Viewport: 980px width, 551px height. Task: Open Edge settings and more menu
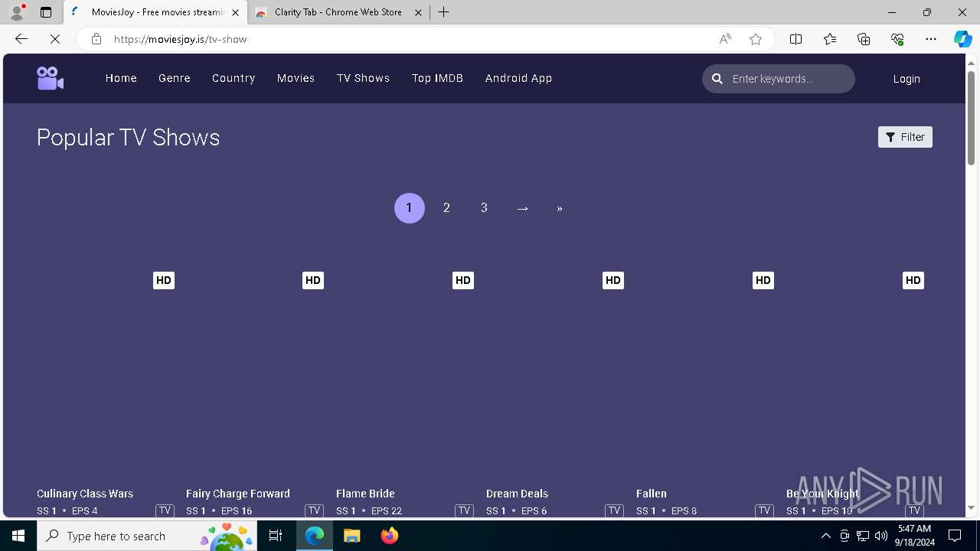[931, 39]
